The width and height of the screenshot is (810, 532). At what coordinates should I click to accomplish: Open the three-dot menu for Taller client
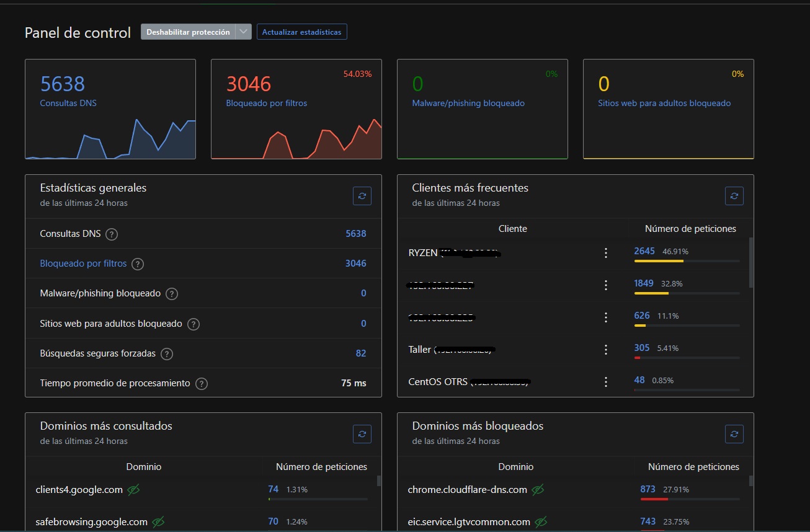point(606,350)
